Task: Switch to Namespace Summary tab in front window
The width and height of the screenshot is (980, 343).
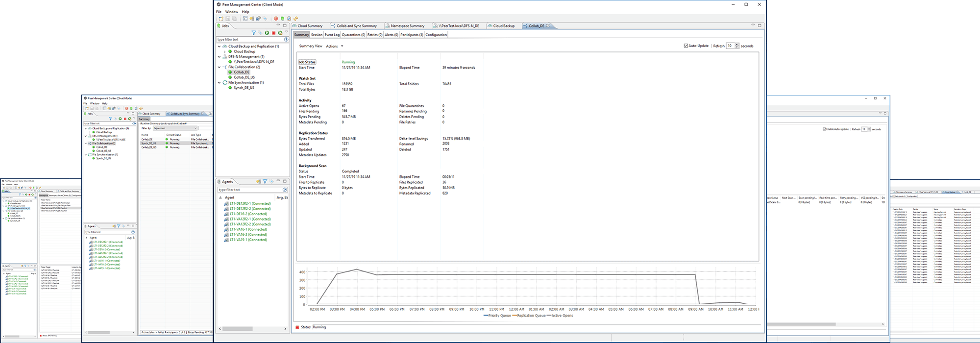Action: coord(407,25)
